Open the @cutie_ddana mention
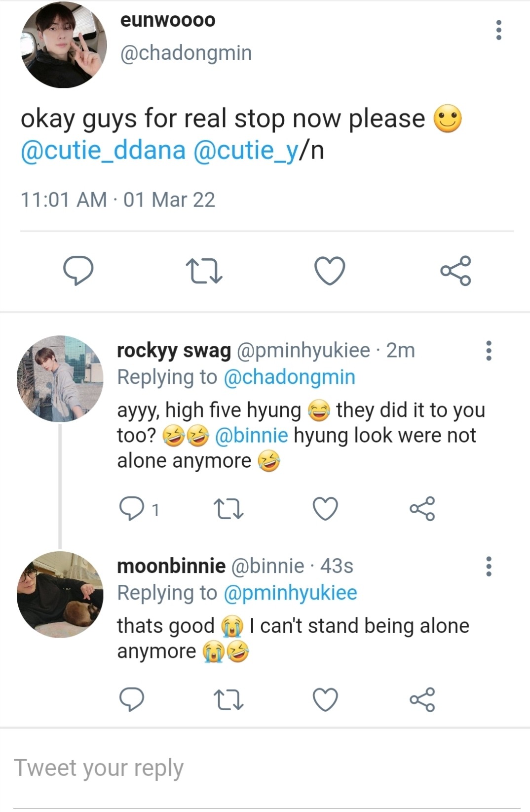Viewport: 530px width, 812px height. 103,150
